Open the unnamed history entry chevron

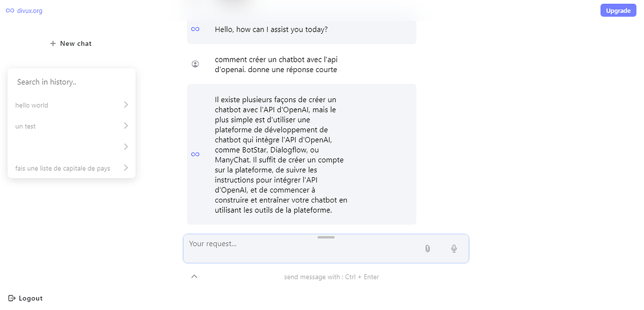(x=125, y=146)
